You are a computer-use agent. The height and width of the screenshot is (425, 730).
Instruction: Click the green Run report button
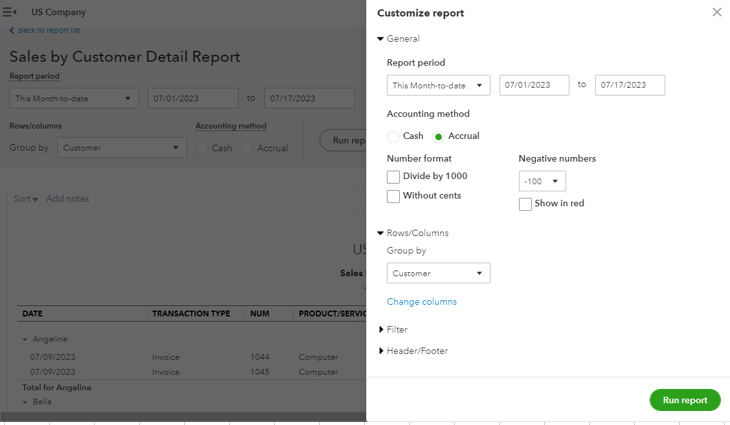684,400
